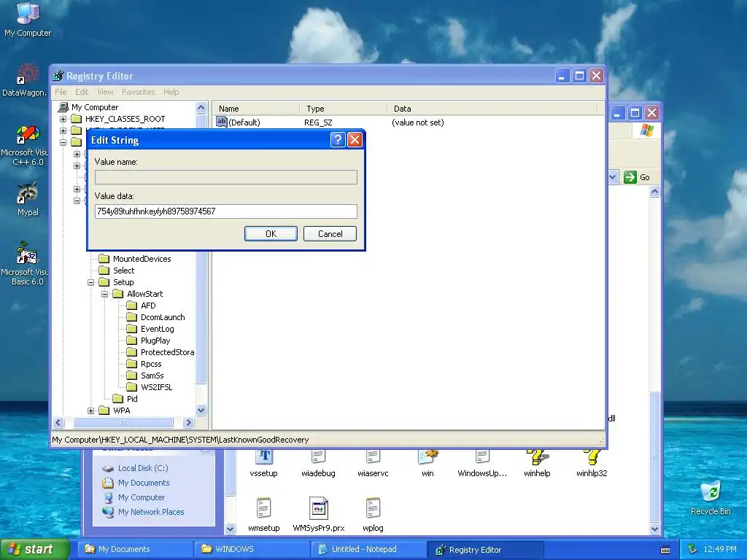Sort values by the Type column header
747x560 pixels.
(x=343, y=109)
